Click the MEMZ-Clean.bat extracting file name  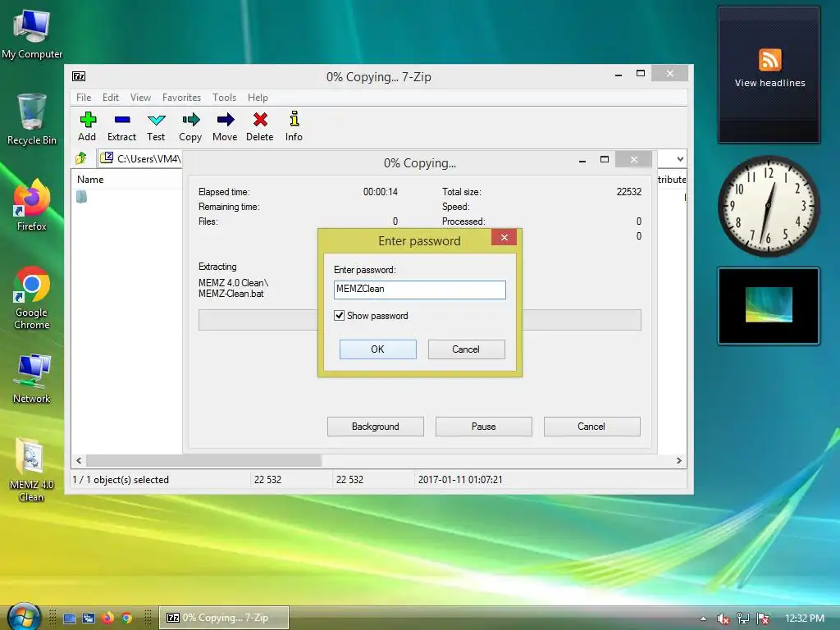231,294
